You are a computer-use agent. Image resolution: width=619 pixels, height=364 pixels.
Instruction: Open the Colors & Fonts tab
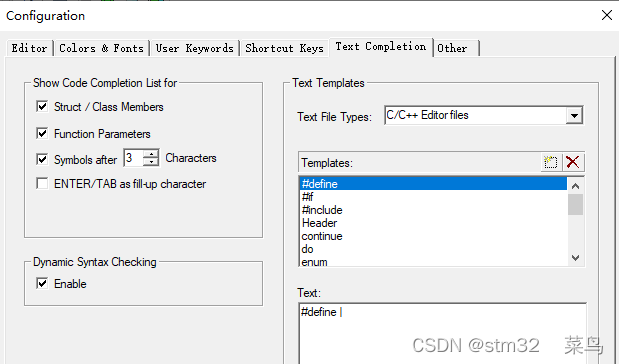pyautogui.click(x=101, y=48)
